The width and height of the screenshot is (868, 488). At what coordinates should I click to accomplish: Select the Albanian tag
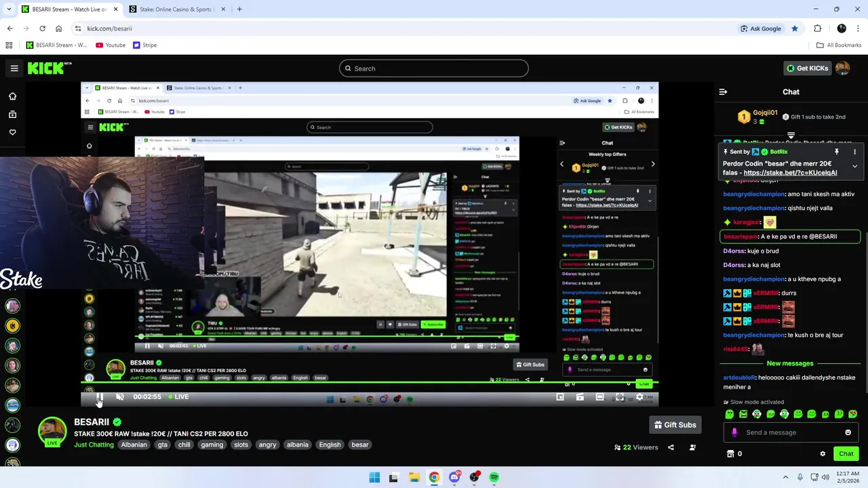(x=134, y=445)
